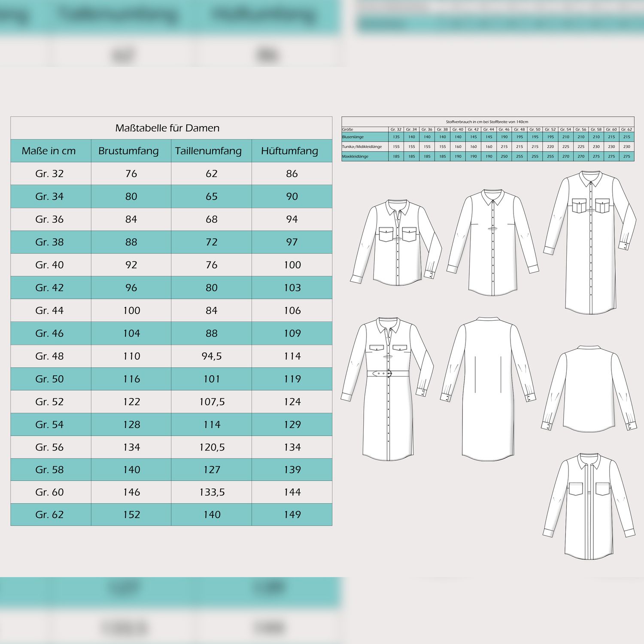Click the 'Maxikleidlänge' row label
The width and height of the screenshot is (644, 644).
(x=355, y=156)
